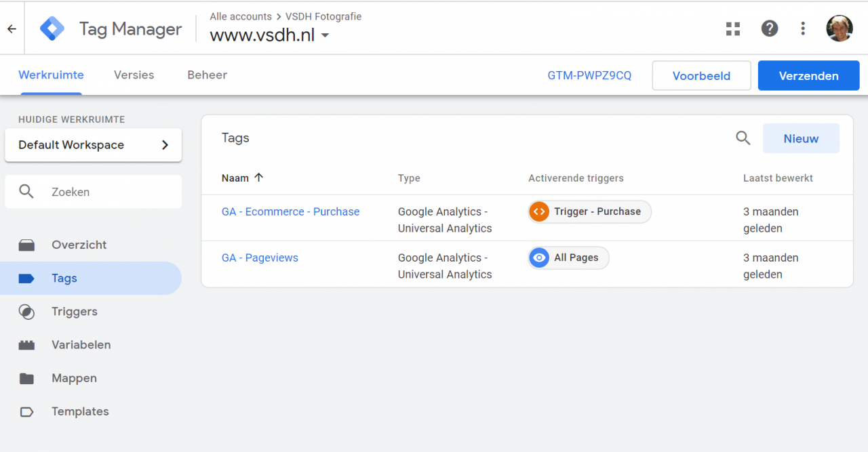Click the Nieuw button
This screenshot has width=868, height=452.
801,138
